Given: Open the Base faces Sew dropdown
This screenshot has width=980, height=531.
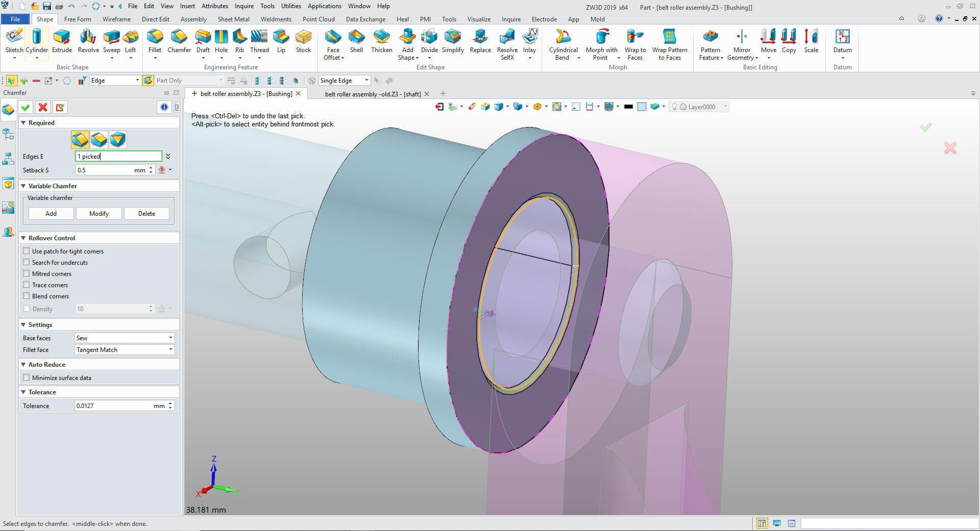Looking at the screenshot, I should point(125,338).
